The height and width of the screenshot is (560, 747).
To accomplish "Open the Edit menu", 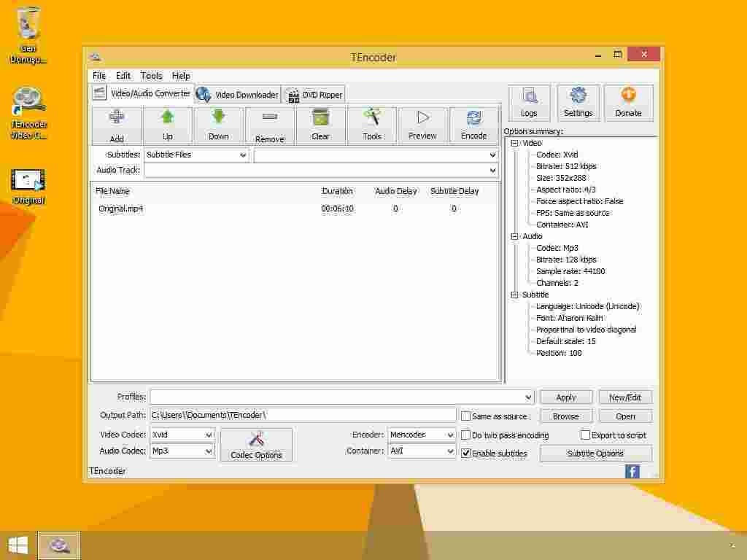I will [123, 76].
